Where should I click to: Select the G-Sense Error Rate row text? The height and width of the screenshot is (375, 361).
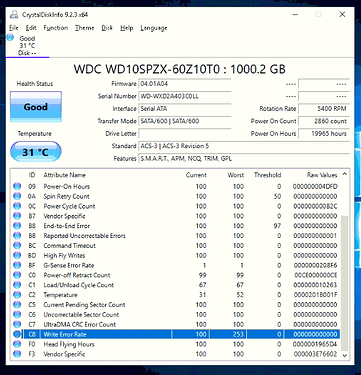(x=69, y=265)
